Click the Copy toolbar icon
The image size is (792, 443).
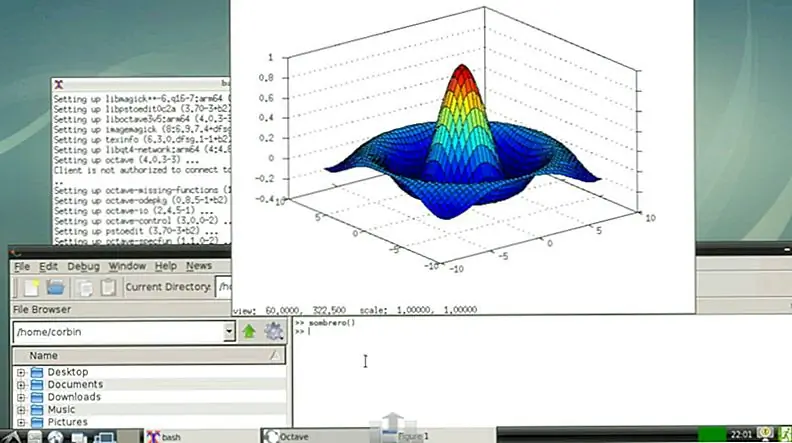(85, 288)
